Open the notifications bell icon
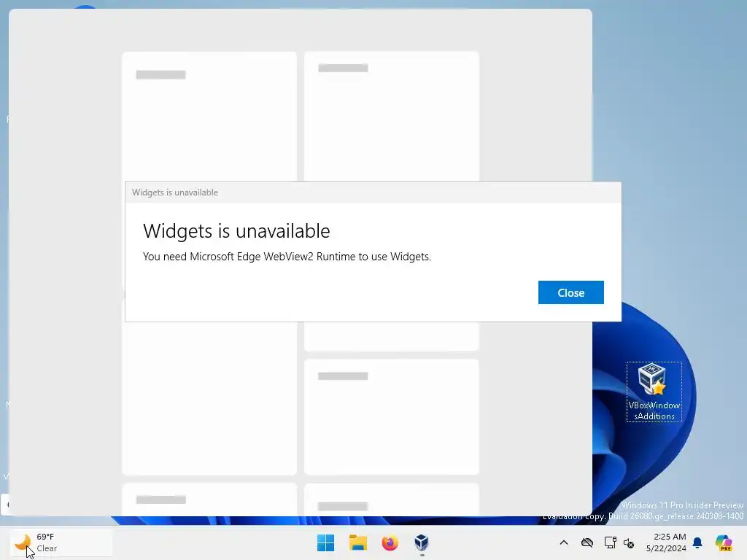Screen dimensions: 747x560 (x=697, y=542)
